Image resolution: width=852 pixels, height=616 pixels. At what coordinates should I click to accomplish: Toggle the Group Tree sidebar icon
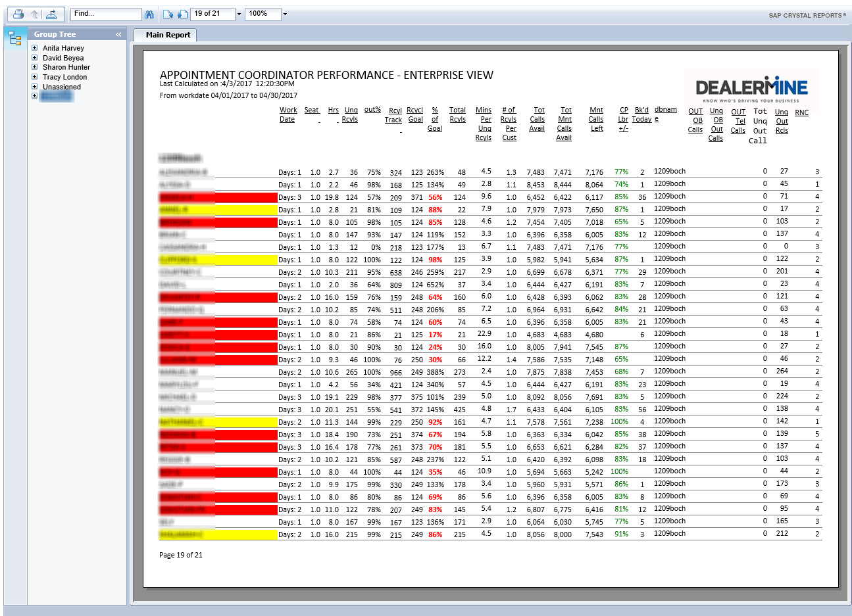[15, 39]
